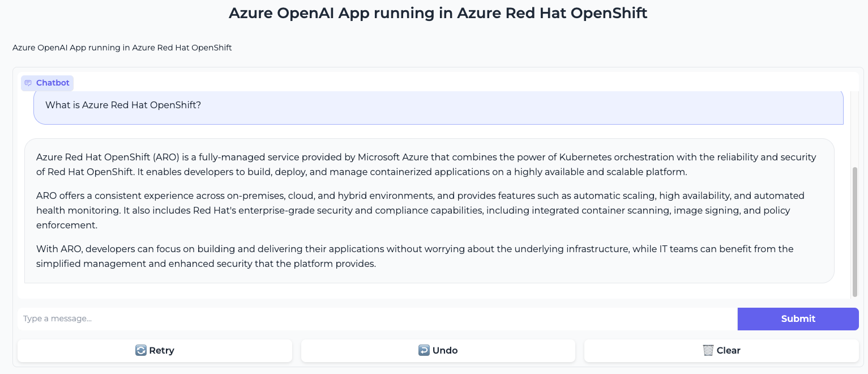Select the Chatbot badge at panel top
This screenshot has width=868, height=374.
tap(47, 83)
